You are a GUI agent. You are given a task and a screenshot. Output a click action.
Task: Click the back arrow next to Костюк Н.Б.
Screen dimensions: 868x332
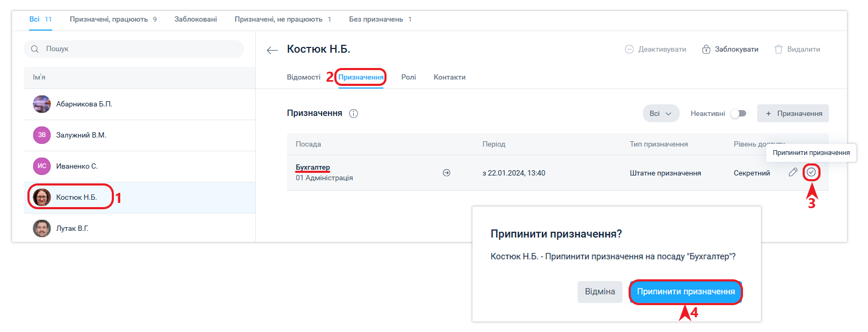272,50
